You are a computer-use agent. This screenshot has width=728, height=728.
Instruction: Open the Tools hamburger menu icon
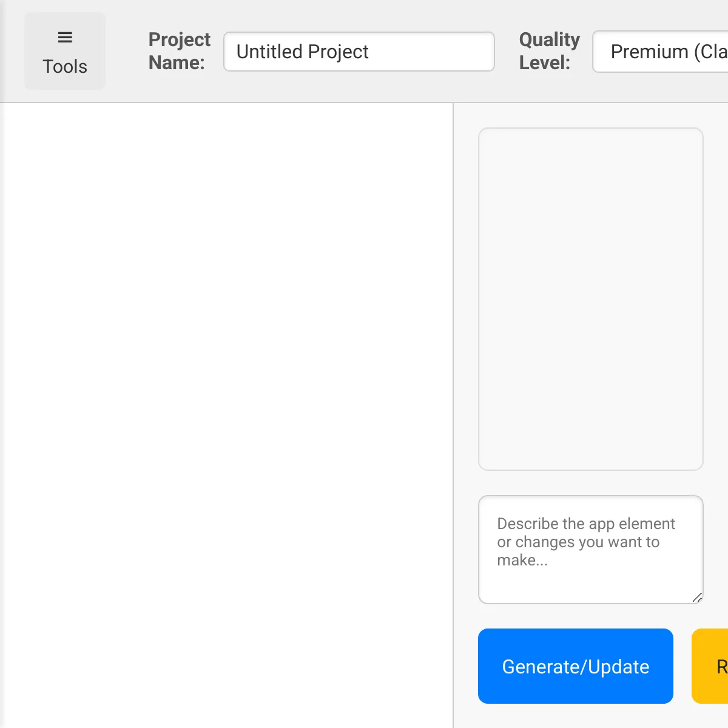(x=65, y=38)
